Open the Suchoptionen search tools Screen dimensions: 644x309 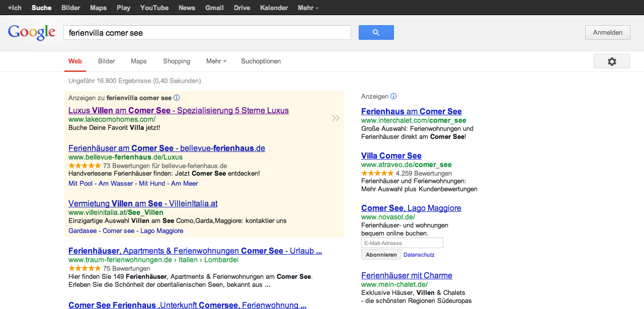(261, 61)
